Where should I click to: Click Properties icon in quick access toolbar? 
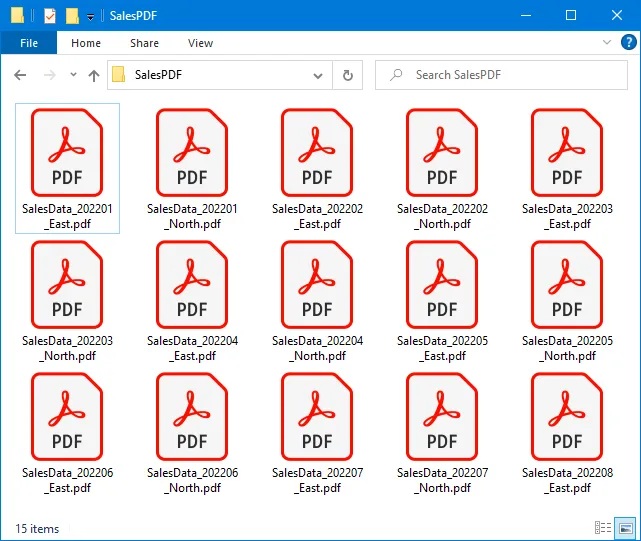pyautogui.click(x=50, y=16)
